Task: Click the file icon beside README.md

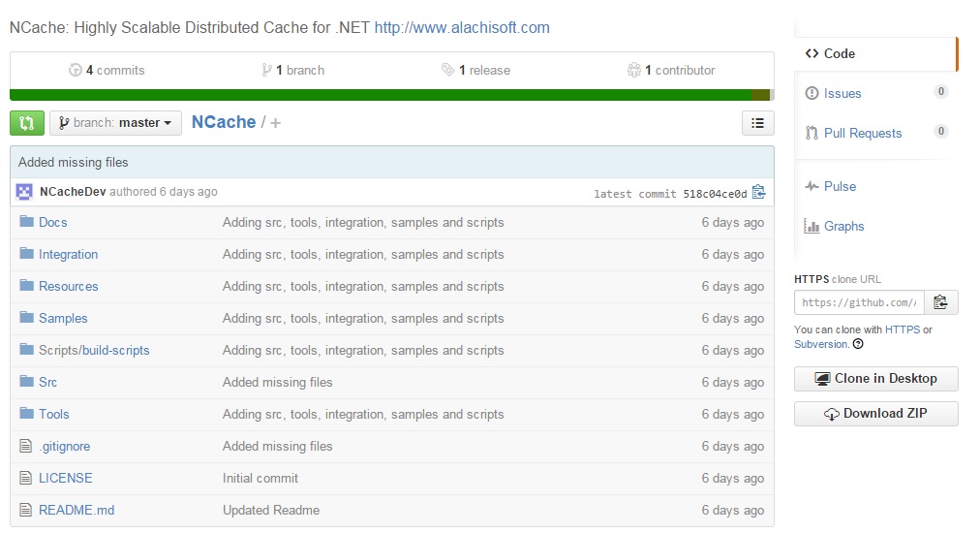Action: (25, 510)
